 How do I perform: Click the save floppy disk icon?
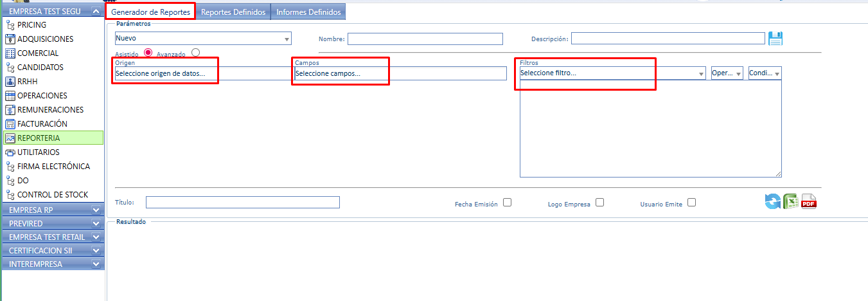click(775, 39)
